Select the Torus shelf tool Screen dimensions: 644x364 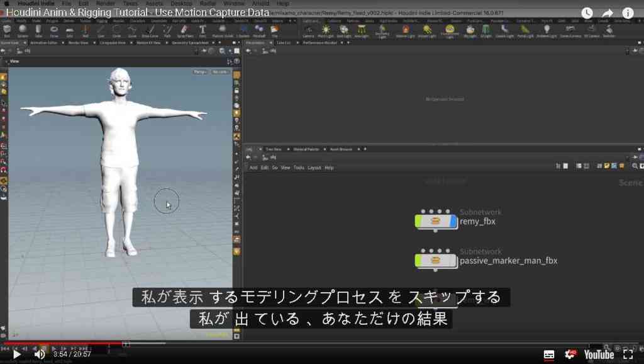(x=54, y=30)
